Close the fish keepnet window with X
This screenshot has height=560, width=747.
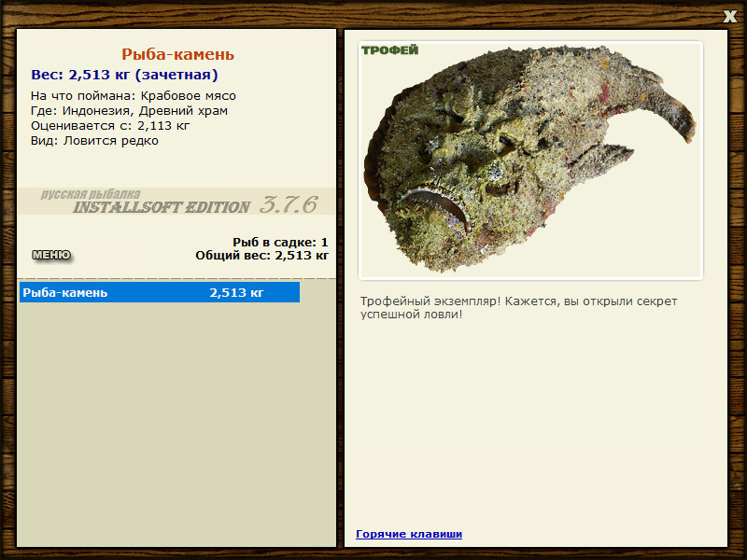729,17
